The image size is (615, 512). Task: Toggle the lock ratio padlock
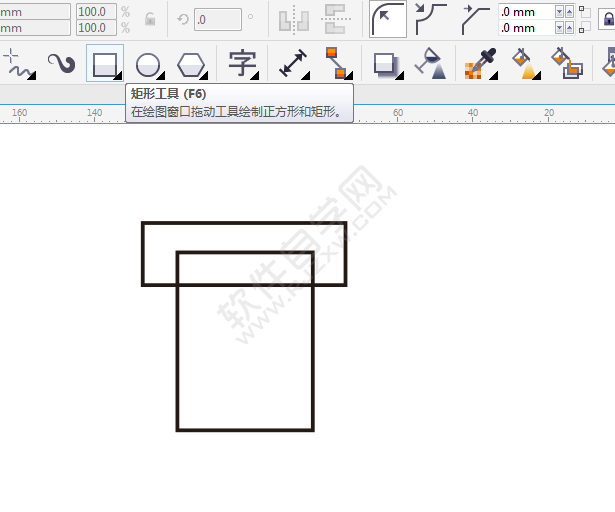click(x=150, y=19)
